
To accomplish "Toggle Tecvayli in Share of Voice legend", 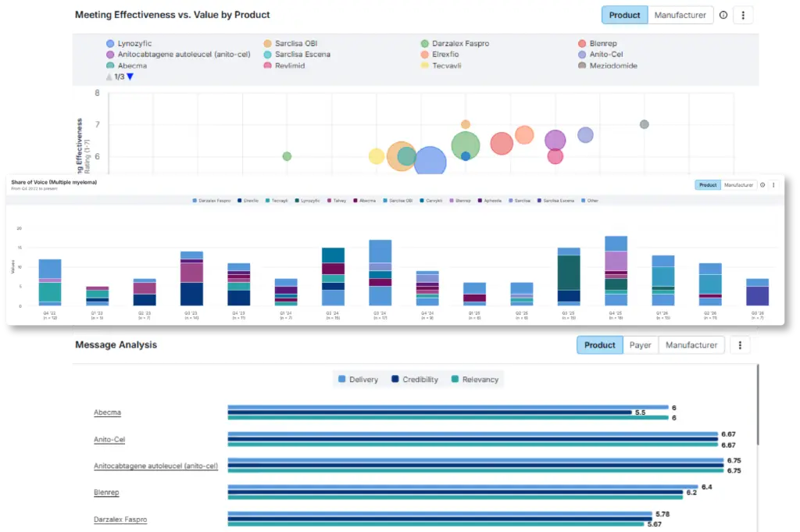I will (277, 201).
